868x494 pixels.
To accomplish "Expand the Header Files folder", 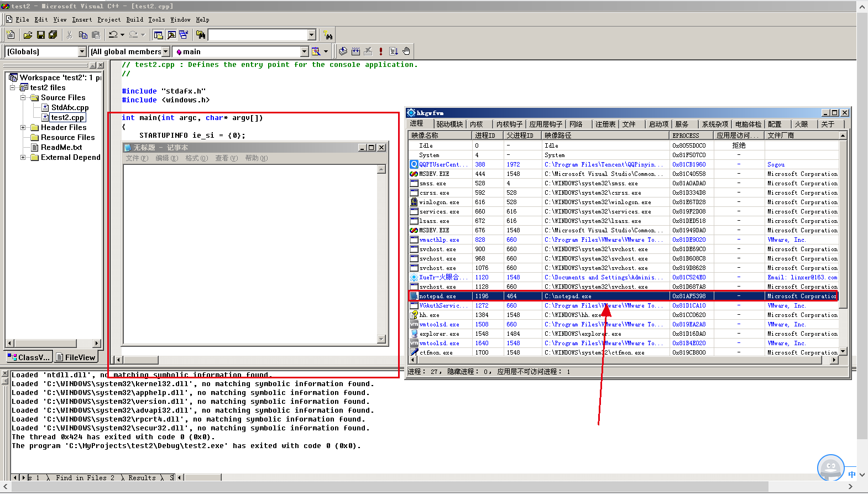I will click(x=23, y=127).
